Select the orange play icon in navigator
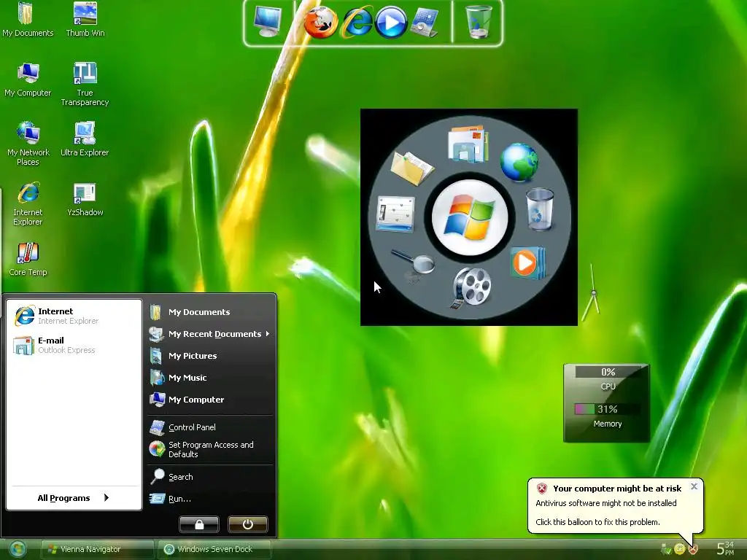The height and width of the screenshot is (560, 747). (x=527, y=262)
